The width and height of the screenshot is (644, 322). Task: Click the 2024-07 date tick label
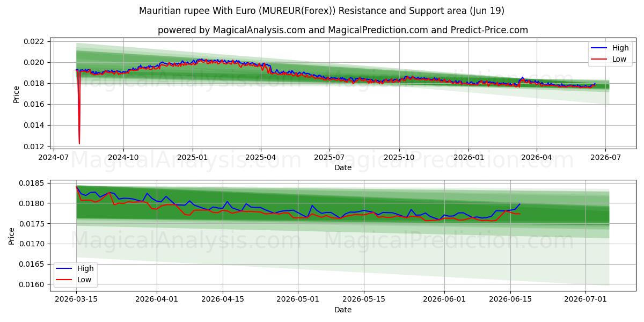coord(54,157)
